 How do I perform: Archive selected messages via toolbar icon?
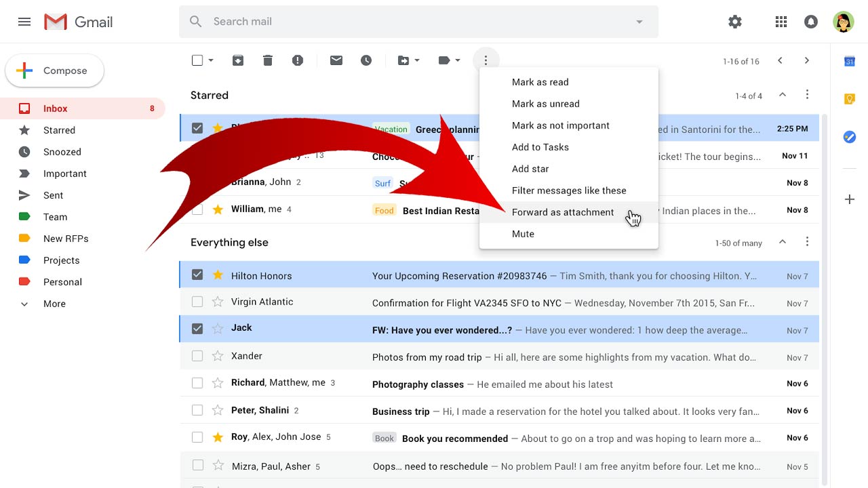point(238,60)
